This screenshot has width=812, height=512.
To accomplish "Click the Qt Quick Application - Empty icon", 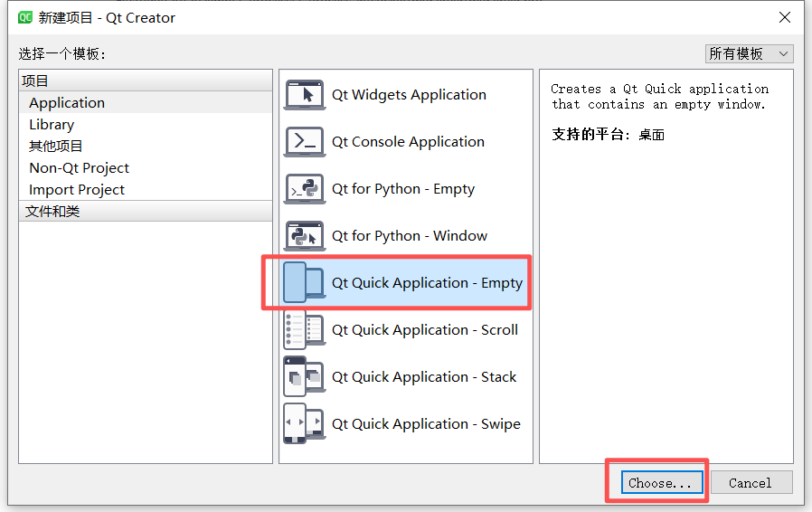I will click(305, 282).
